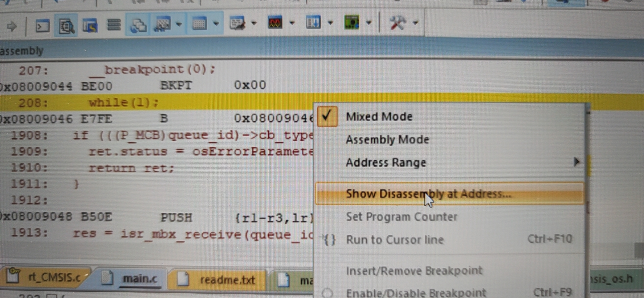The height and width of the screenshot is (298, 644).
Task: Click the Disassembly panel title bar
Action: [x=322, y=50]
